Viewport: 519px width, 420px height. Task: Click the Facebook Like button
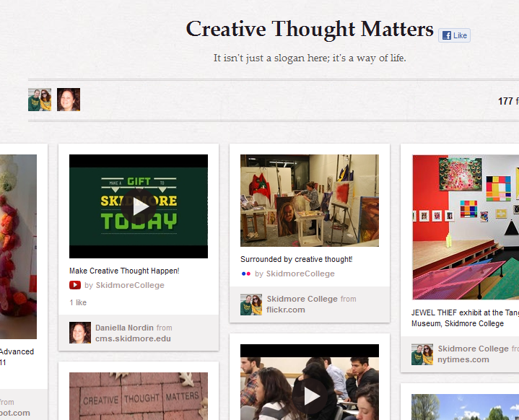pos(454,35)
